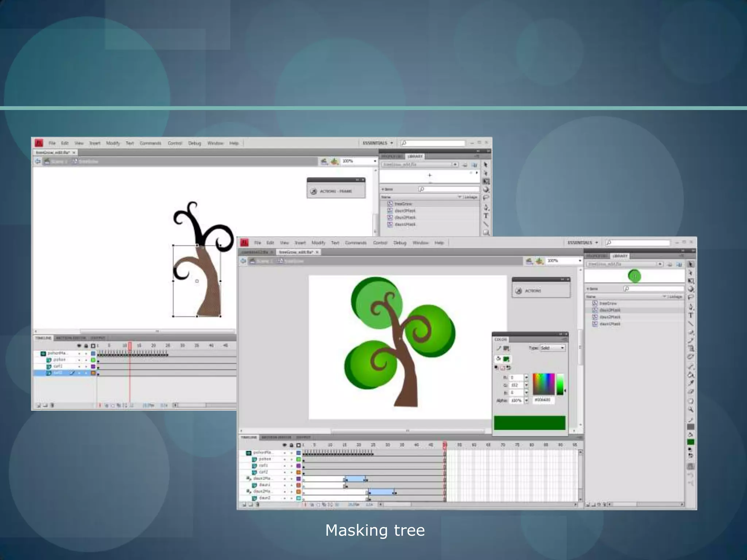The width and height of the screenshot is (747, 560).
Task: Toggle show/hide all layers eye in back timeline
Action: [x=79, y=346]
